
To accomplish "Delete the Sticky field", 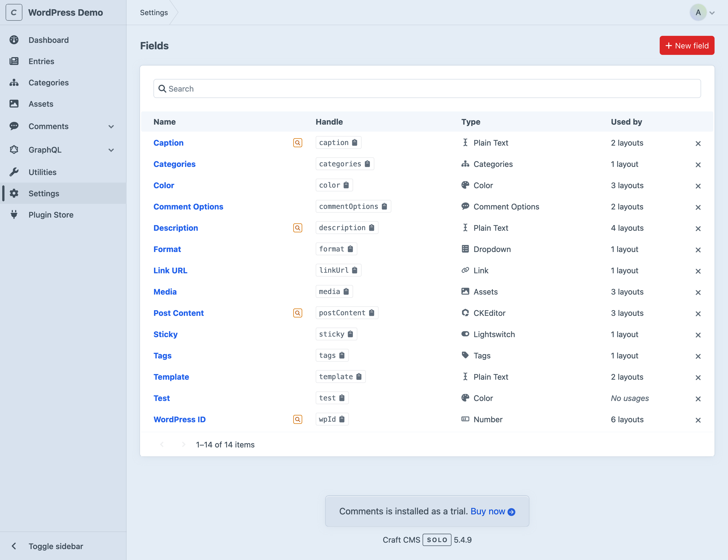I will point(698,335).
